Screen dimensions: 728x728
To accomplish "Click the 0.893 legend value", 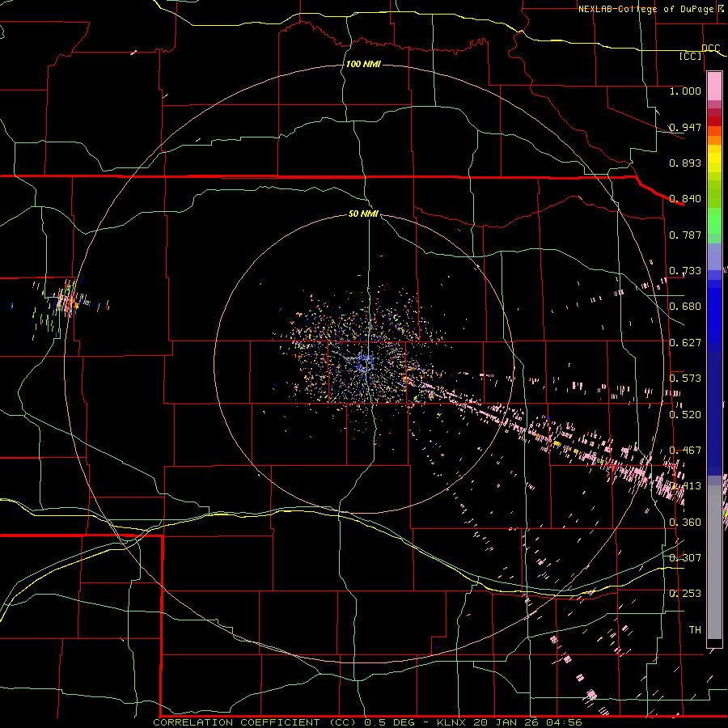I will 685,163.
